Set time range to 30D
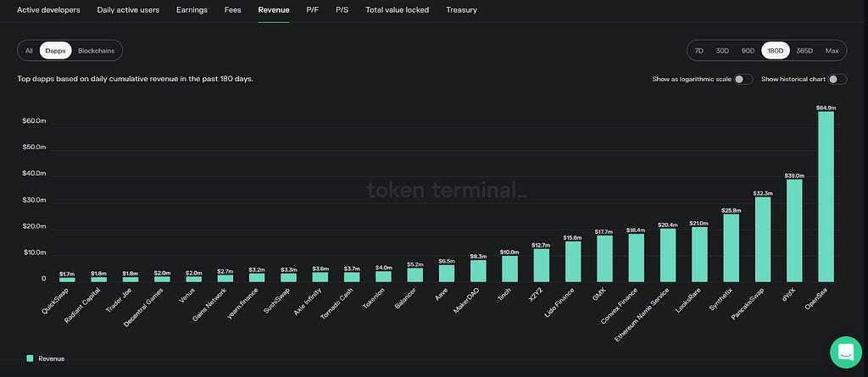Viewport: 868px width, 377px height. coord(722,50)
